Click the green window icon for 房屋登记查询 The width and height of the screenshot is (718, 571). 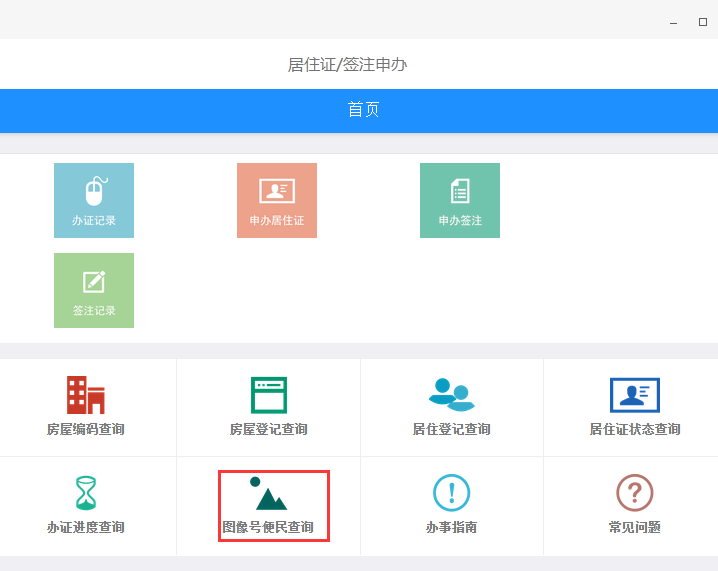coord(269,395)
